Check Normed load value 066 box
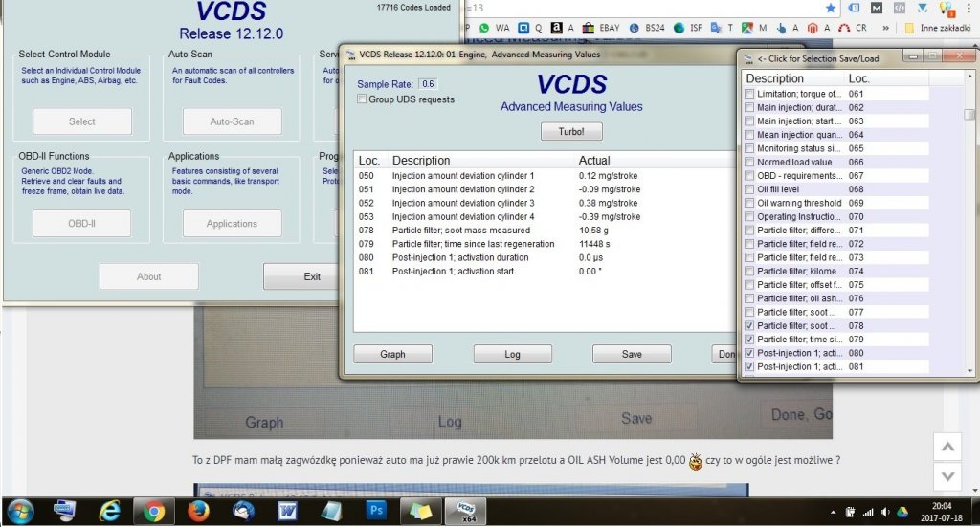The height and width of the screenshot is (527, 980). [749, 162]
